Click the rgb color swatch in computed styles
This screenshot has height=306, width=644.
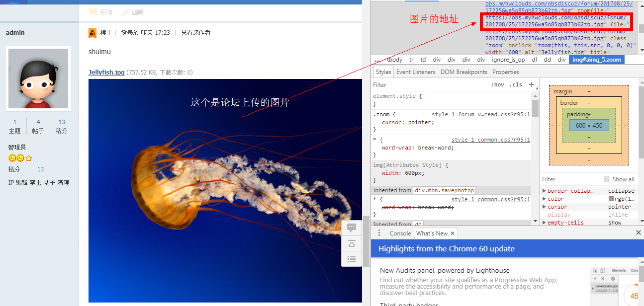pyautogui.click(x=611, y=199)
